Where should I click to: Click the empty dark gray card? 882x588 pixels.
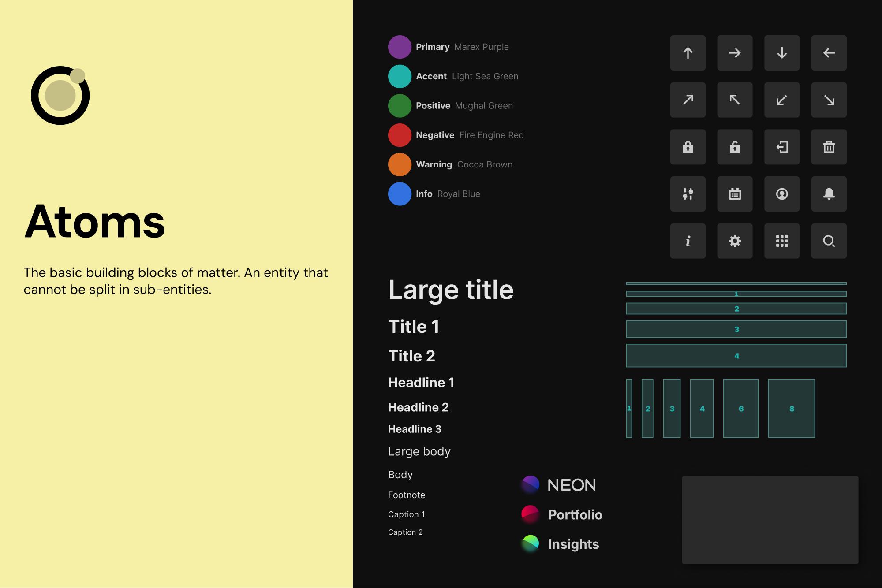tap(770, 520)
